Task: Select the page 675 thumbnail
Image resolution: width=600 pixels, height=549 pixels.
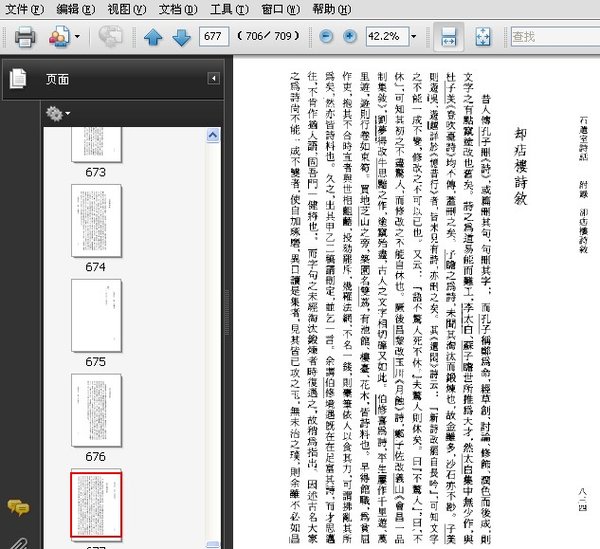Action: click(96, 316)
